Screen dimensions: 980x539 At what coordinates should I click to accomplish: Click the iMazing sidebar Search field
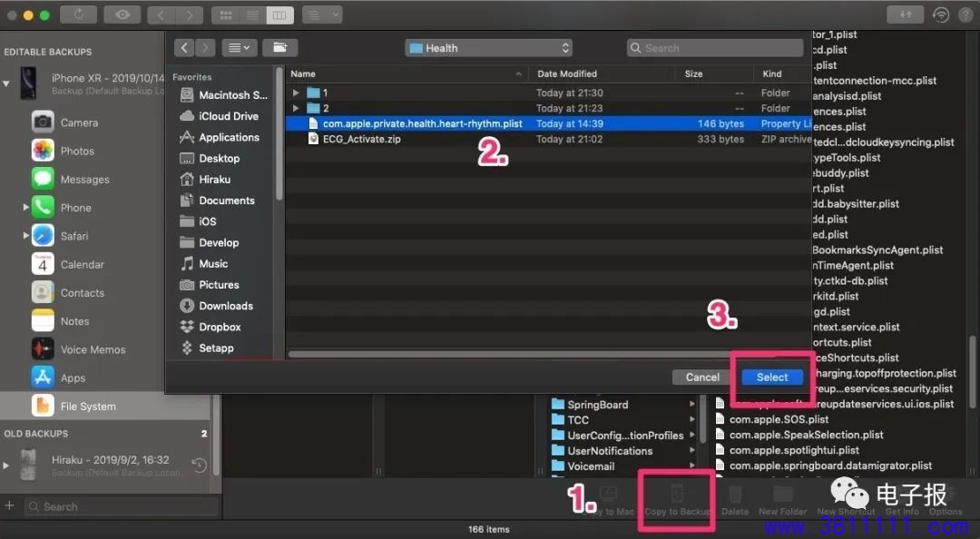[122, 506]
